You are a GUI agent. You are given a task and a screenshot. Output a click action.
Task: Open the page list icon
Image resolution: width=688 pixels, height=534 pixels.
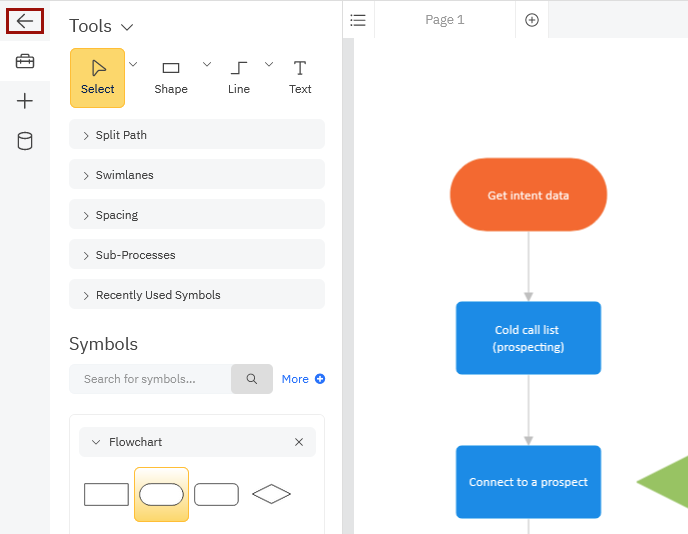click(358, 20)
